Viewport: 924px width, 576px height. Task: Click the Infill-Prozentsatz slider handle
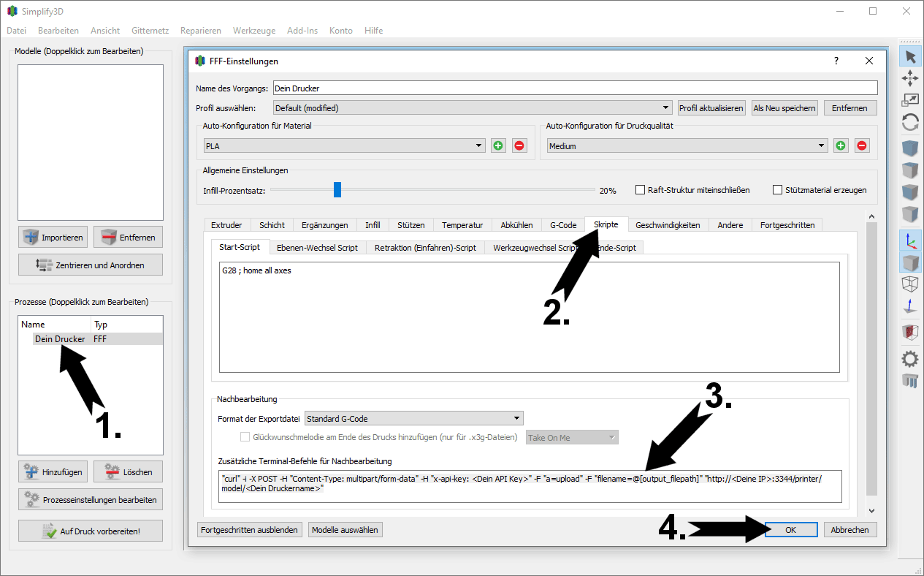tap(337, 190)
